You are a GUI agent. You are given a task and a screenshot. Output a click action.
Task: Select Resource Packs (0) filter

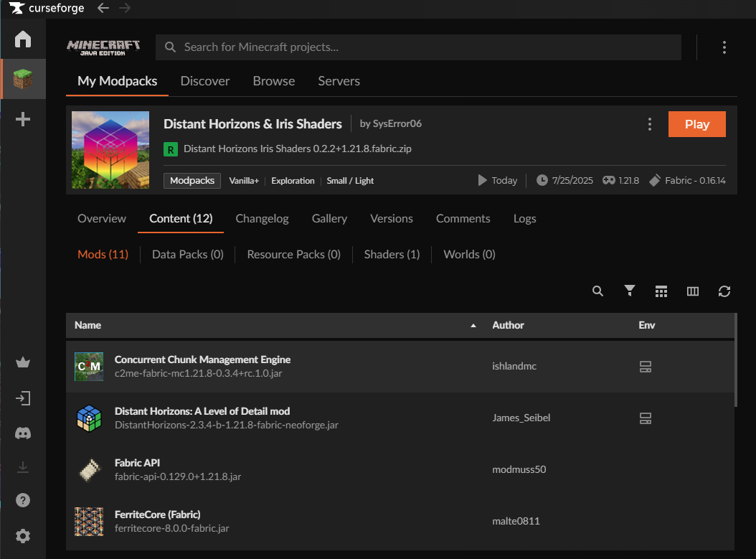tap(293, 254)
